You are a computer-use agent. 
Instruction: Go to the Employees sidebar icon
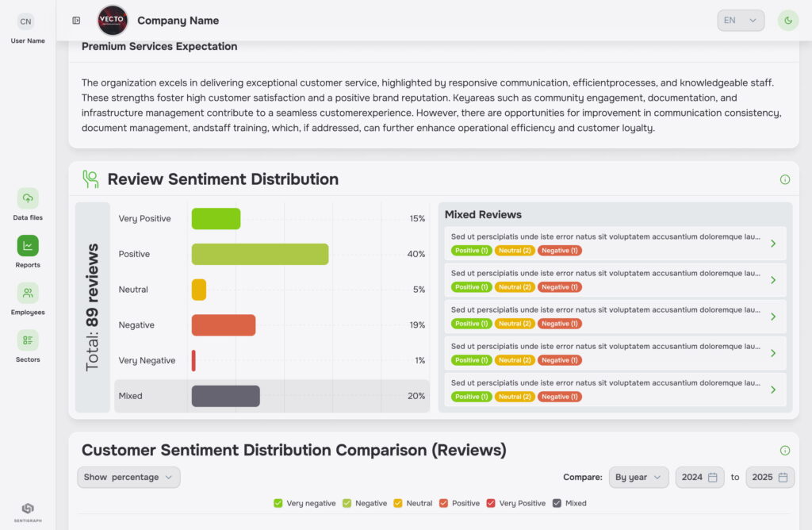[28, 294]
